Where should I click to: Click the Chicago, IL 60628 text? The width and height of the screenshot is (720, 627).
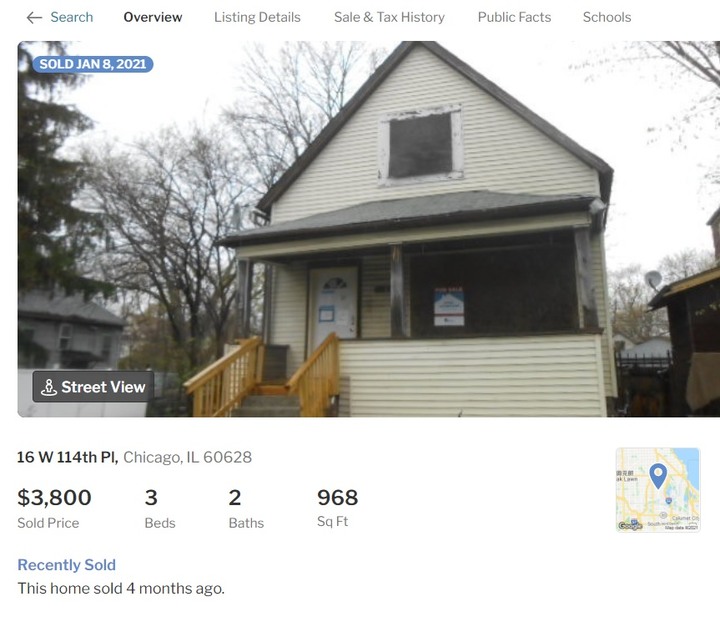[187, 457]
